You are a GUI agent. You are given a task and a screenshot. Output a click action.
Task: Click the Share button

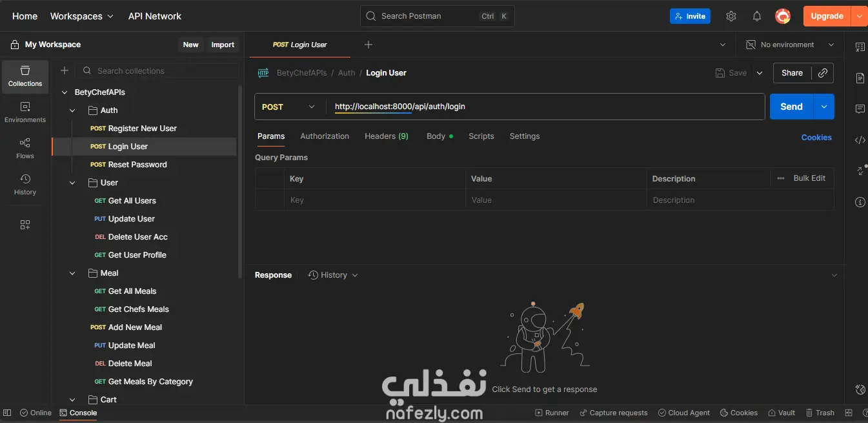(792, 73)
